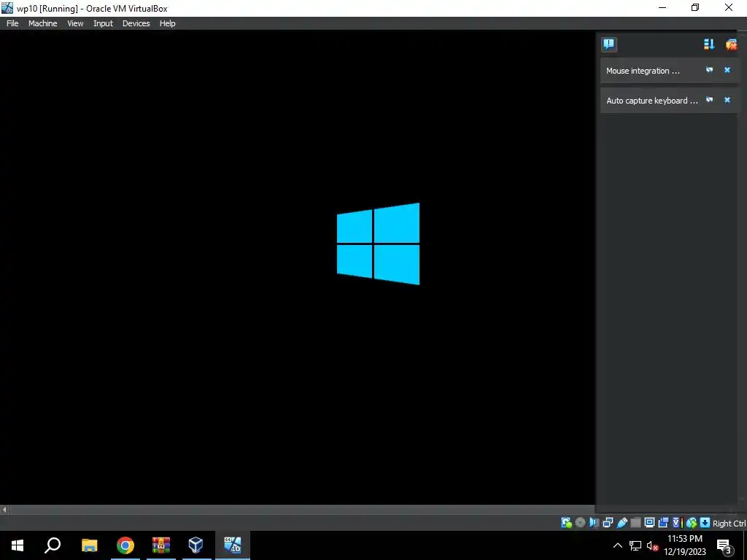747x560 pixels.
Task: Toggle the notification center icon
Action: pos(609,44)
